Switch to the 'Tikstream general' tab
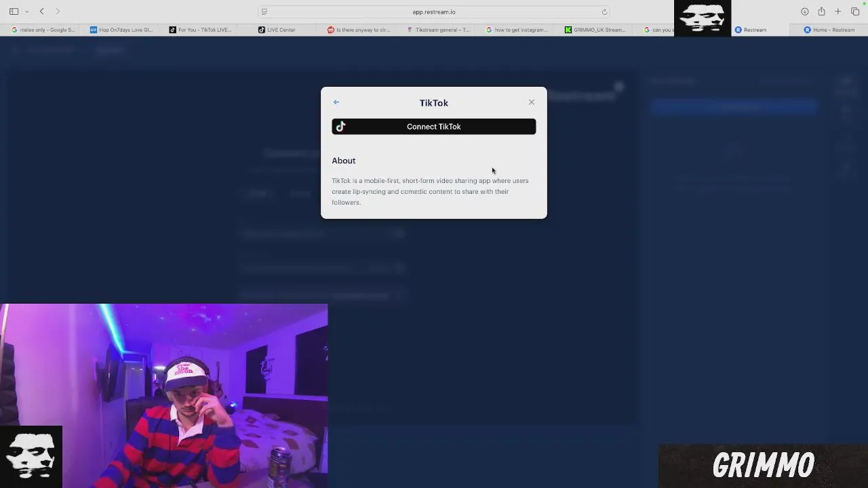 pos(437,30)
